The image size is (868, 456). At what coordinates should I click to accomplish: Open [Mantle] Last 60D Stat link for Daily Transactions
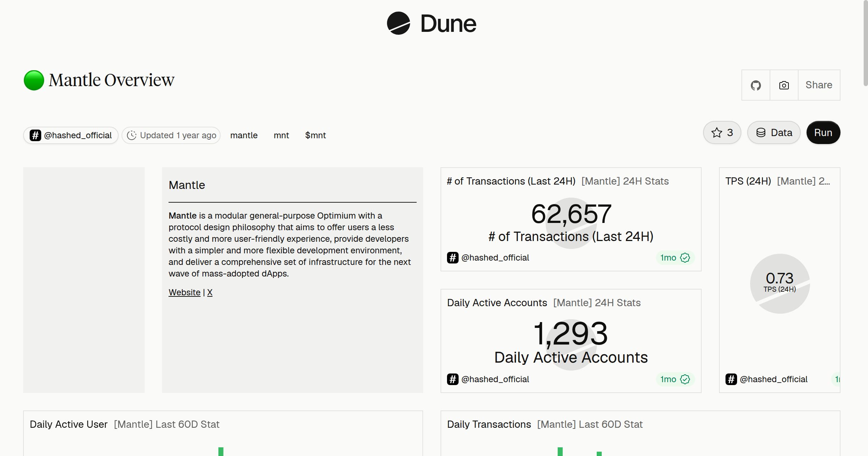pos(590,424)
